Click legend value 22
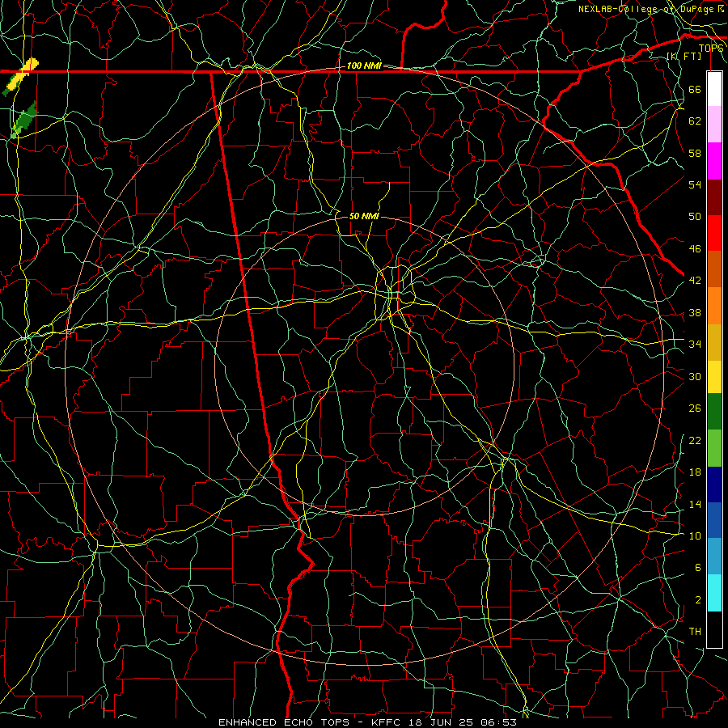This screenshot has height=728, width=728. pos(695,440)
